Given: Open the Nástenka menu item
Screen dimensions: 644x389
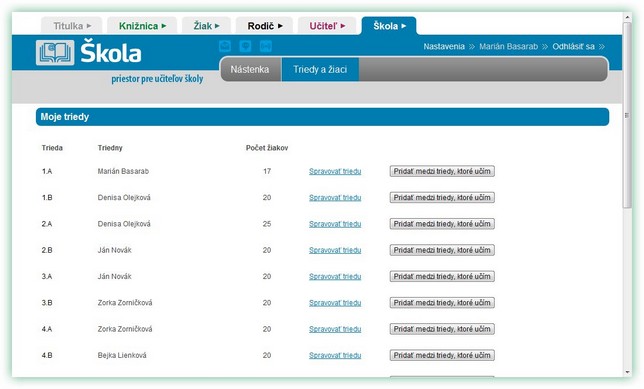Looking at the screenshot, I should pos(250,69).
